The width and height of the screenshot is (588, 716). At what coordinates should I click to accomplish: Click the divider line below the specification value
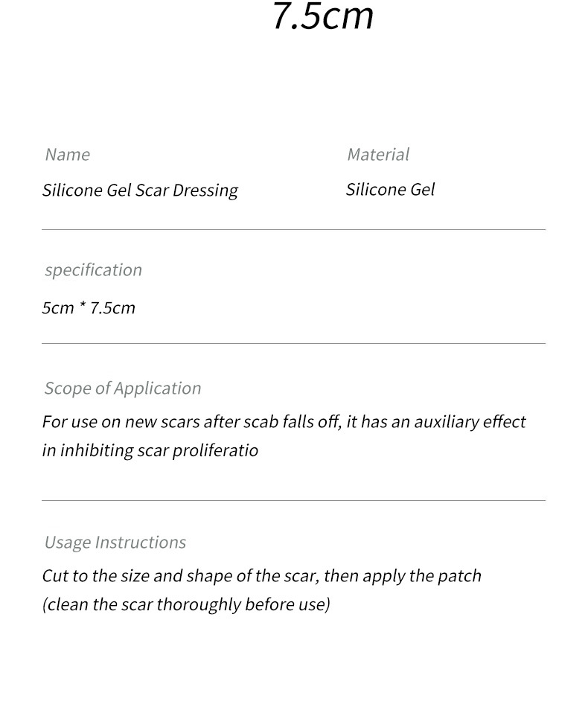click(293, 343)
